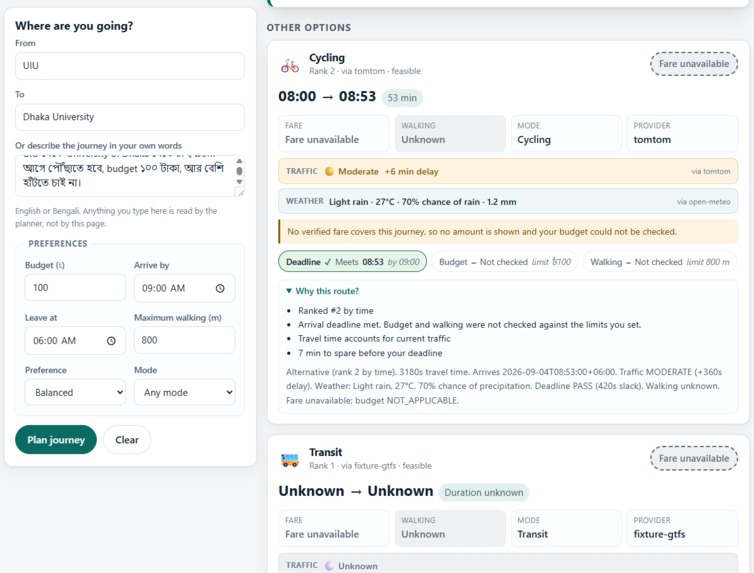754x573 pixels.
Task: Click the Cycling card FARE tile
Action: click(x=334, y=134)
